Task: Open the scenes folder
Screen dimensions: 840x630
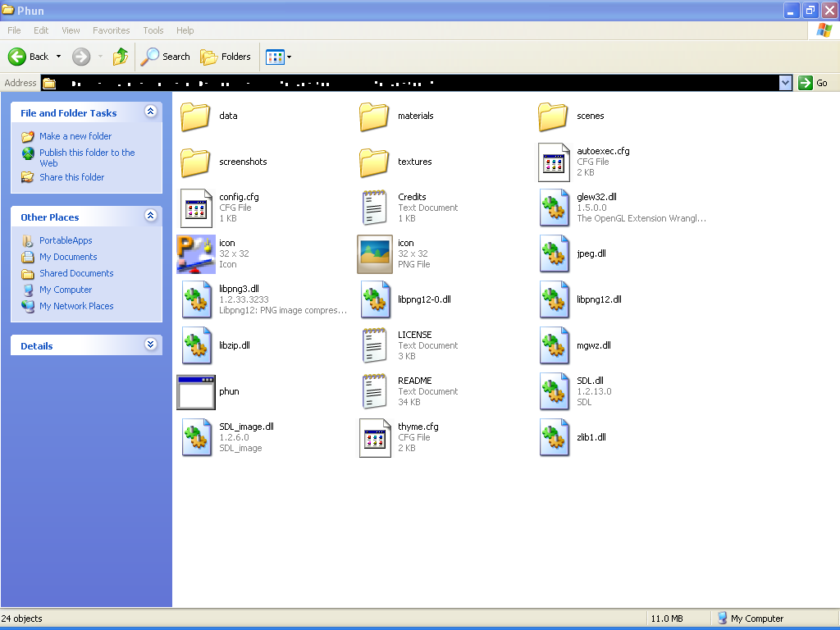Action: click(x=552, y=117)
